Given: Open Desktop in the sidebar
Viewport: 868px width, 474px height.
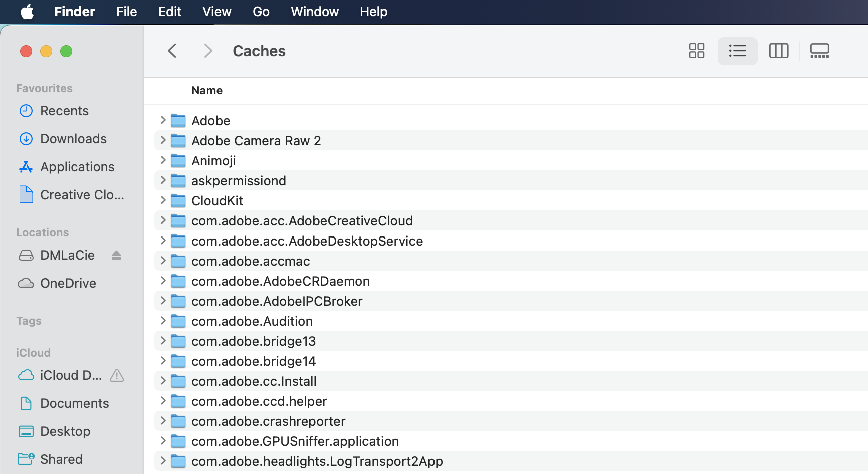Looking at the screenshot, I should click(66, 431).
